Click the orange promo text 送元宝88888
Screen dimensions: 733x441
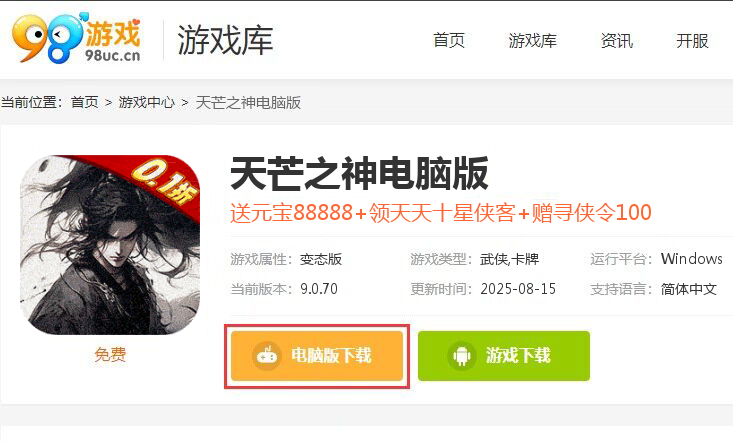(291, 213)
